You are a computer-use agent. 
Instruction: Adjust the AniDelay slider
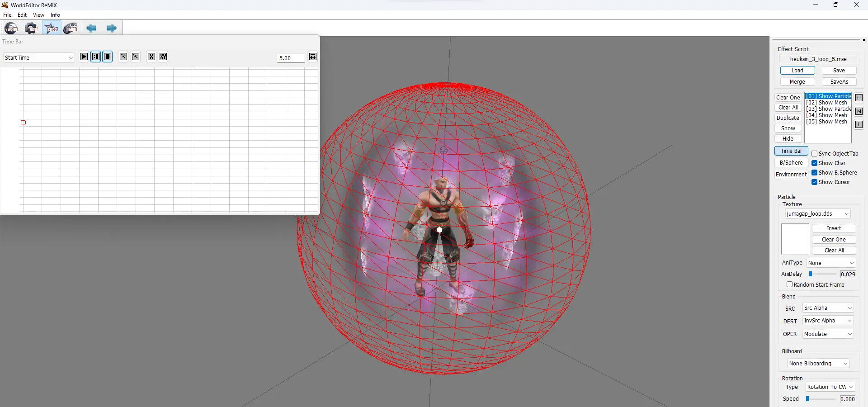tap(811, 274)
